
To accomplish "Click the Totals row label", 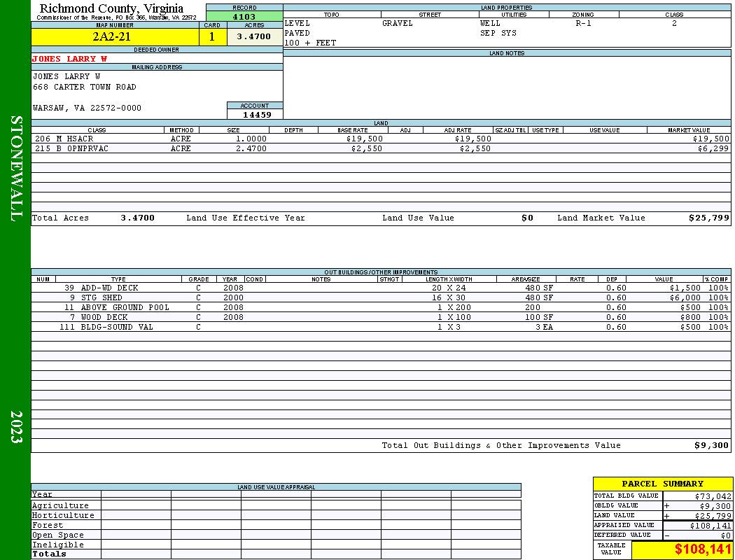I will 49,554.
